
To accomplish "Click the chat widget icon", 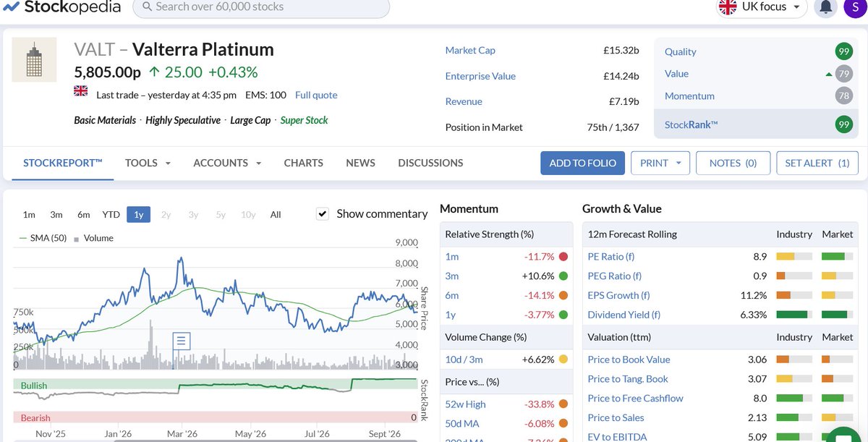I will pyautogui.click(x=842, y=435).
